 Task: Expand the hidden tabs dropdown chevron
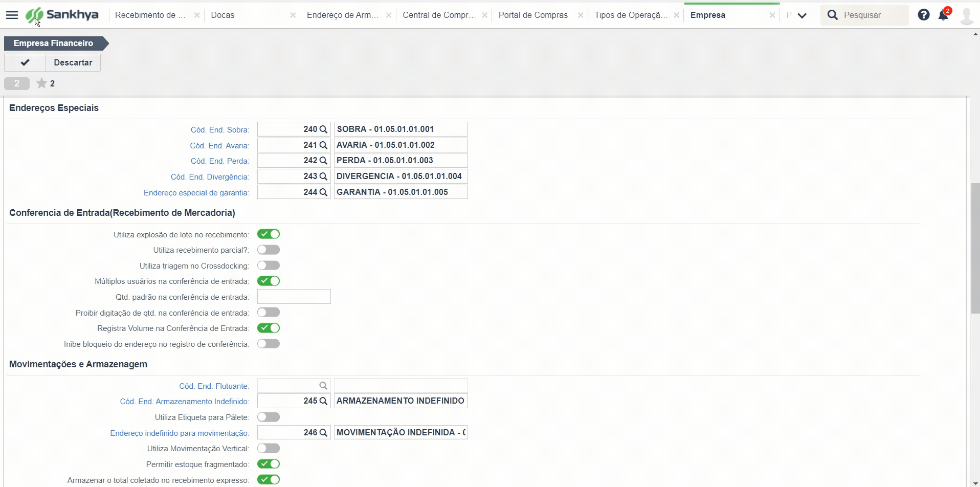tap(802, 15)
